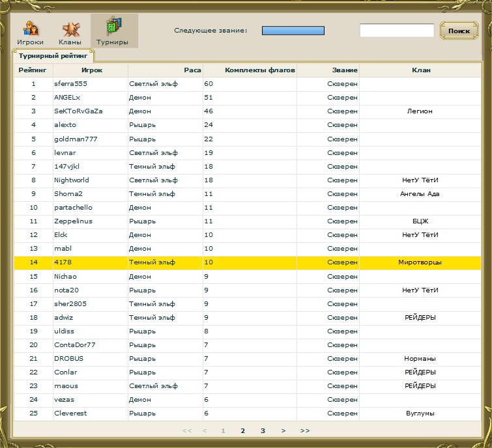Select player ContaDor77

pyautogui.click(x=75, y=345)
